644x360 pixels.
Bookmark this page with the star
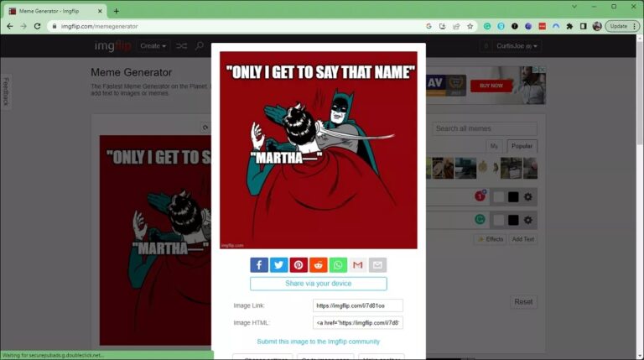tap(470, 26)
